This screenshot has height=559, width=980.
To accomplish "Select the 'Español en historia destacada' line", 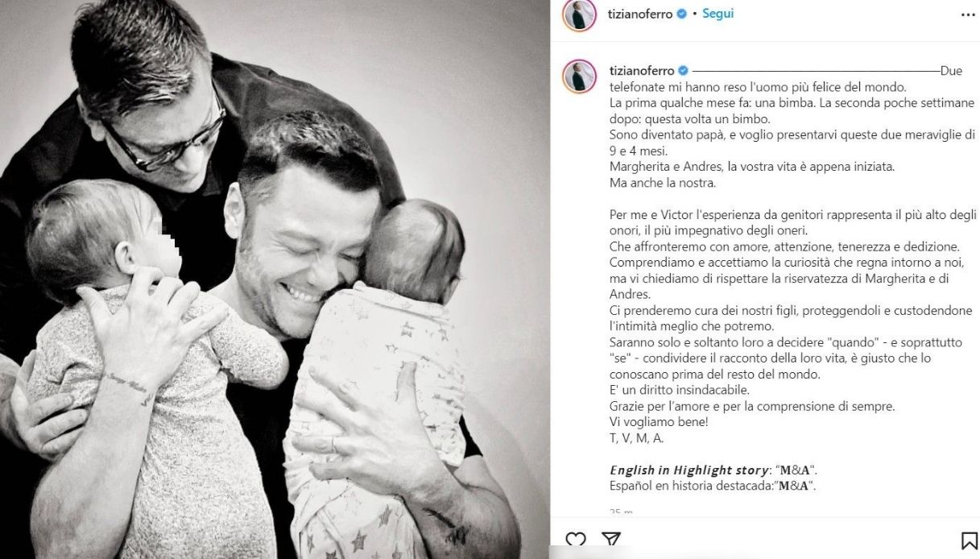I will tap(713, 486).
